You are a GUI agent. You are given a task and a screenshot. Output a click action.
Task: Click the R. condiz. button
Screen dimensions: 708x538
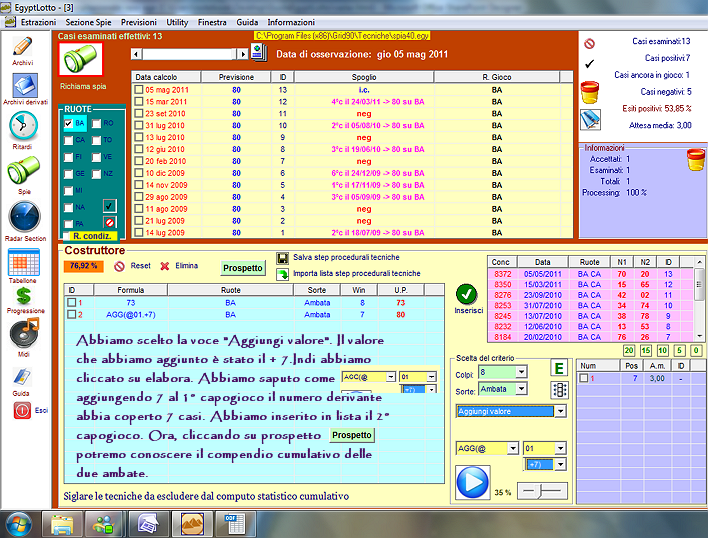(92, 236)
